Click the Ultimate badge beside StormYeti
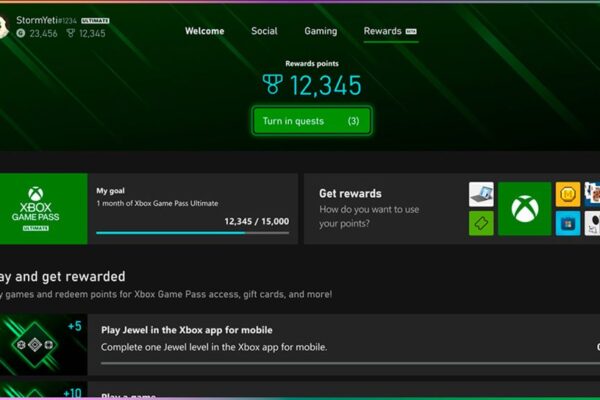Screen dimensions: 600x400 (95, 21)
